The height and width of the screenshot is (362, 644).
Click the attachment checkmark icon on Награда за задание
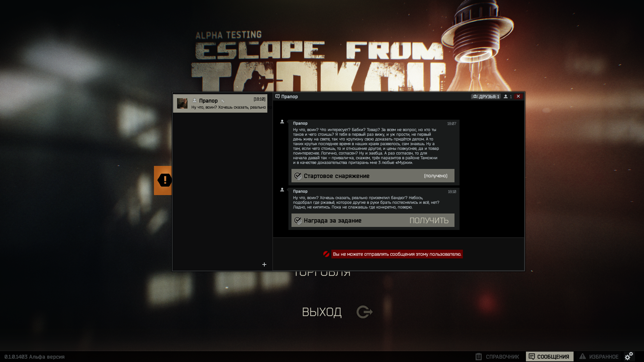(298, 221)
